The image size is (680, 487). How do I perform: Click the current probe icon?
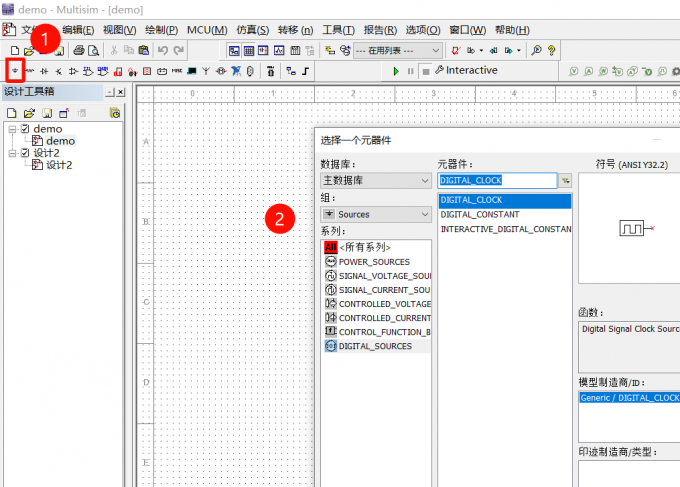coord(588,71)
